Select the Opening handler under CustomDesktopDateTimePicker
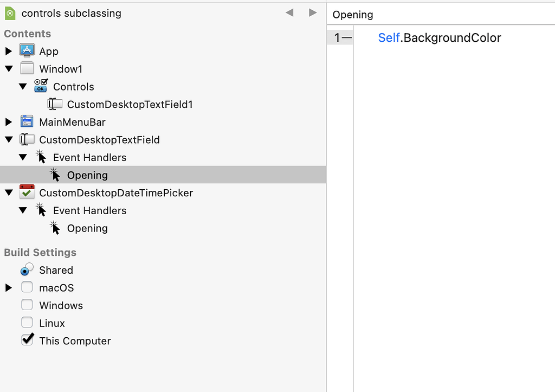Image resolution: width=555 pixels, height=392 pixels. coord(87,228)
